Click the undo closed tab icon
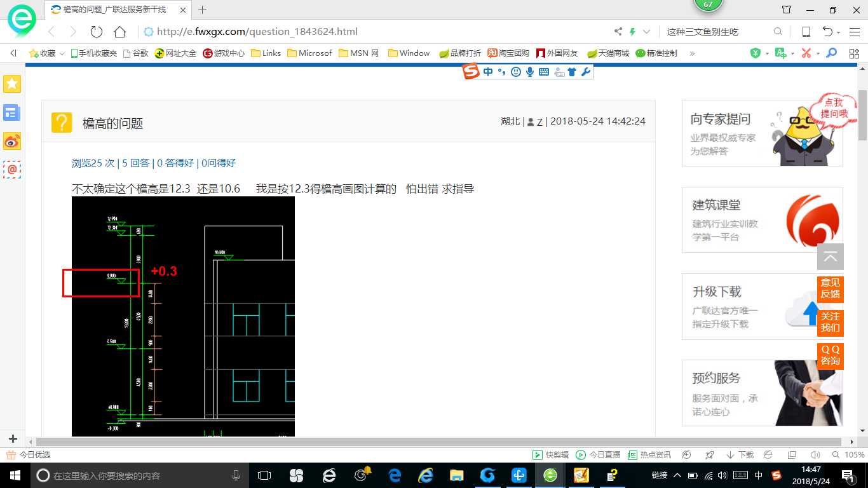 pos(827,32)
